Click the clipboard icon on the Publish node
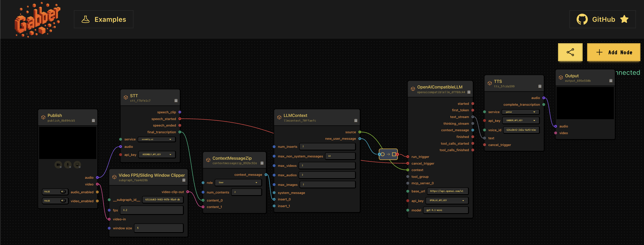This screenshot has height=245, width=644. click(x=93, y=120)
